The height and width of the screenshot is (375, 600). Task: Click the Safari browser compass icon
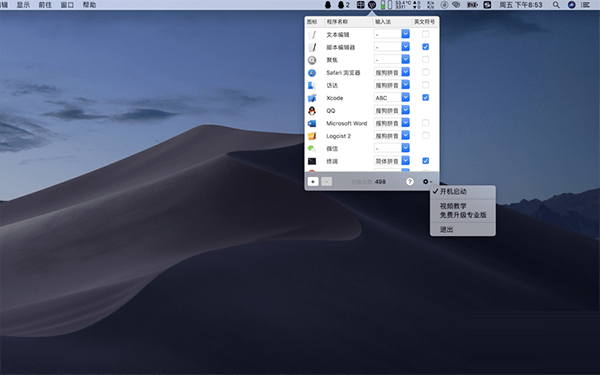[312, 73]
